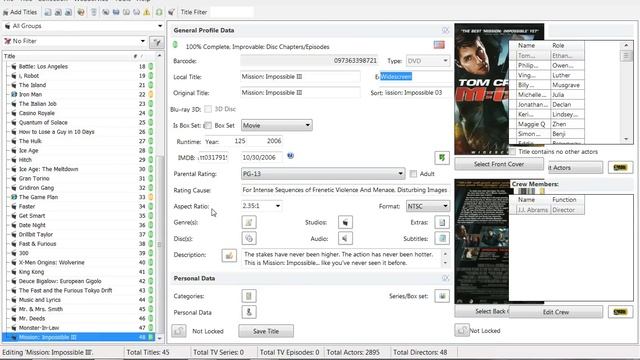Open the Parental Rating PG-13 dropdown
640x360 pixels.
coord(323,174)
